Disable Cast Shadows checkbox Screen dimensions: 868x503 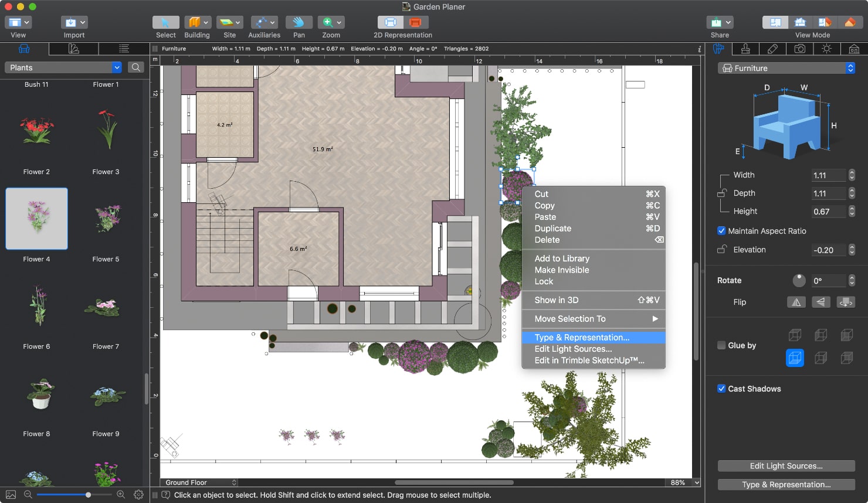721,389
